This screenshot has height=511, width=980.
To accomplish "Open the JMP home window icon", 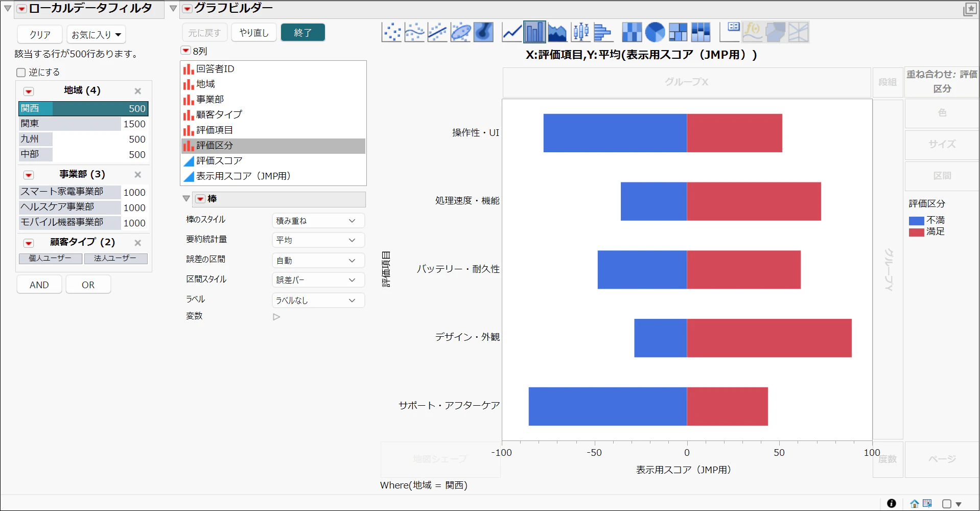I will pos(915,503).
